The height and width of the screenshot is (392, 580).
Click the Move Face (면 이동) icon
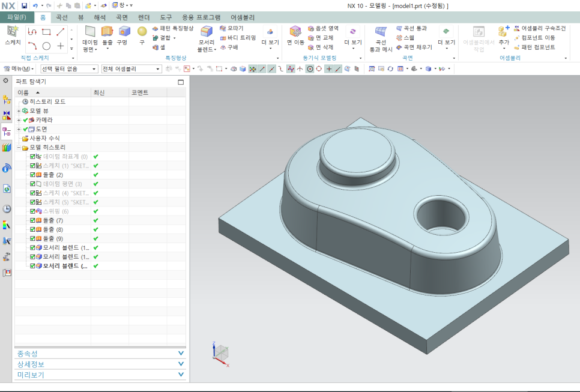[295, 31]
